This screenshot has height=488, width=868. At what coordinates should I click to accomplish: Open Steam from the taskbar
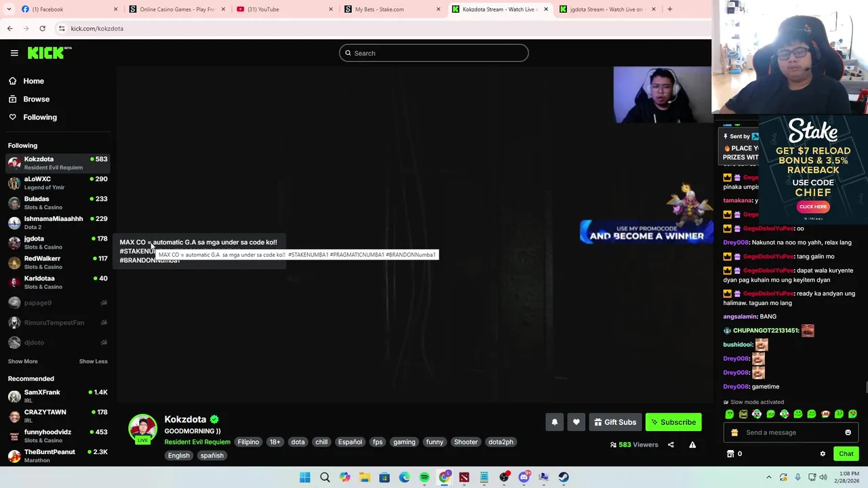click(x=564, y=477)
